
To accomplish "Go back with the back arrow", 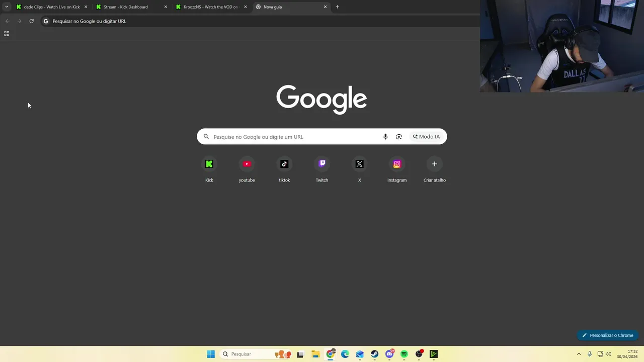I will 7,21.
